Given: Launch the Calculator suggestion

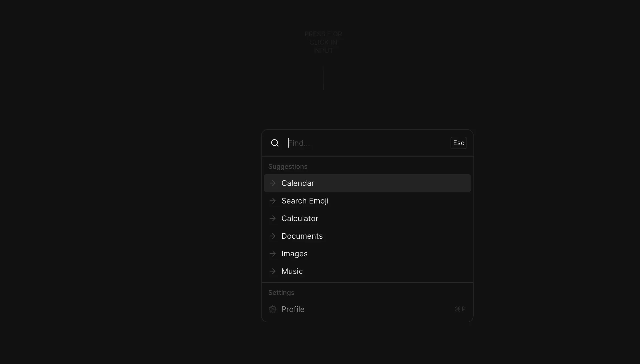Looking at the screenshot, I should [x=367, y=218].
